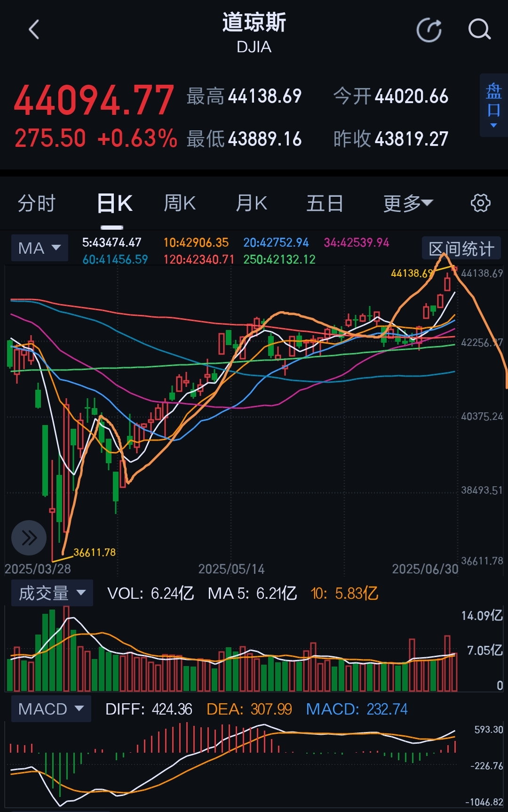This screenshot has width=508, height=812.
Task: Tap the refresh/share circular arrow icon
Action: pos(429,30)
